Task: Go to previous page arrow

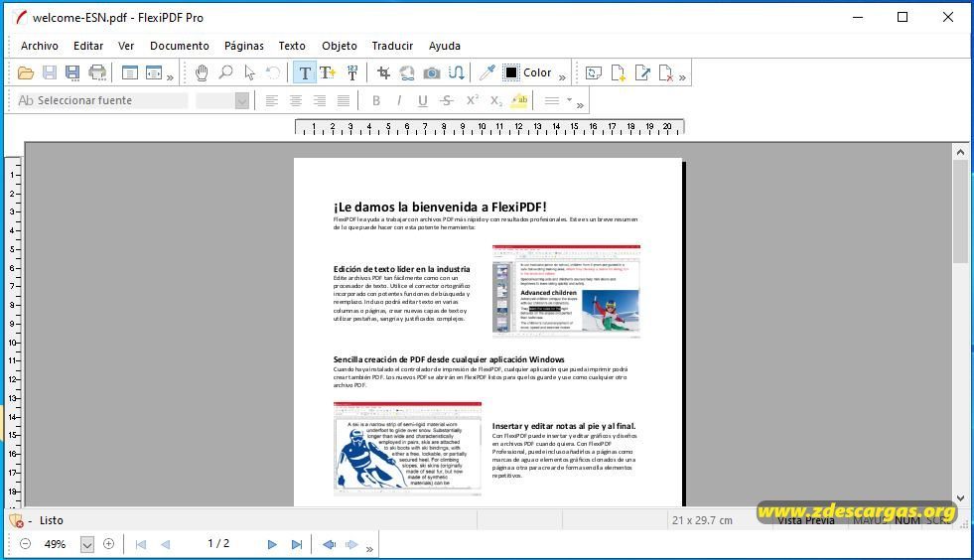Action: [x=165, y=544]
